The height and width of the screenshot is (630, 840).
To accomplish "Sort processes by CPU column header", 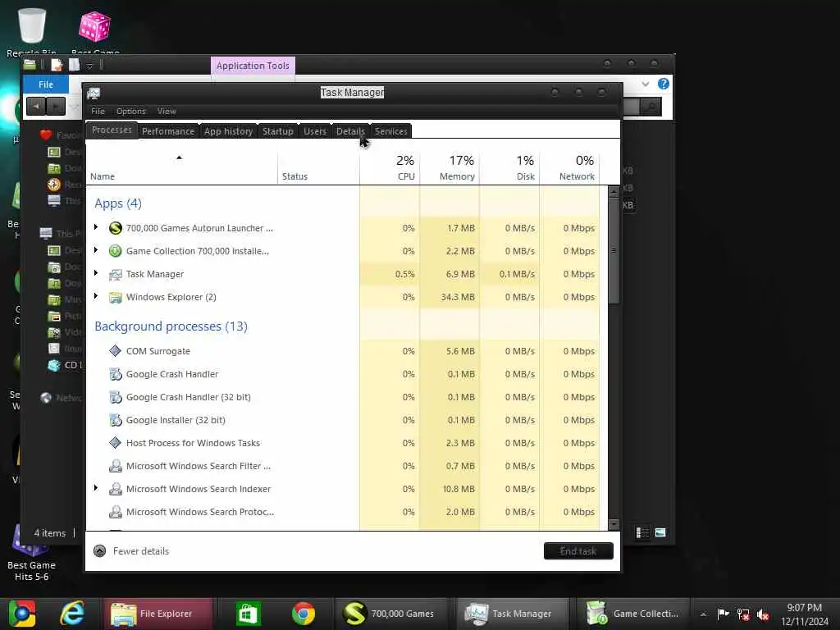I will (390, 167).
